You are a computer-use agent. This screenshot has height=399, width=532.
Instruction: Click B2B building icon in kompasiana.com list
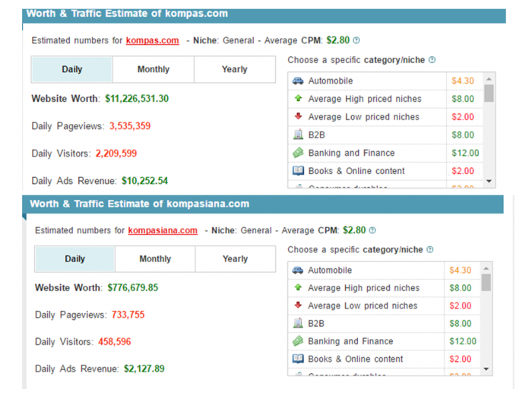click(298, 323)
